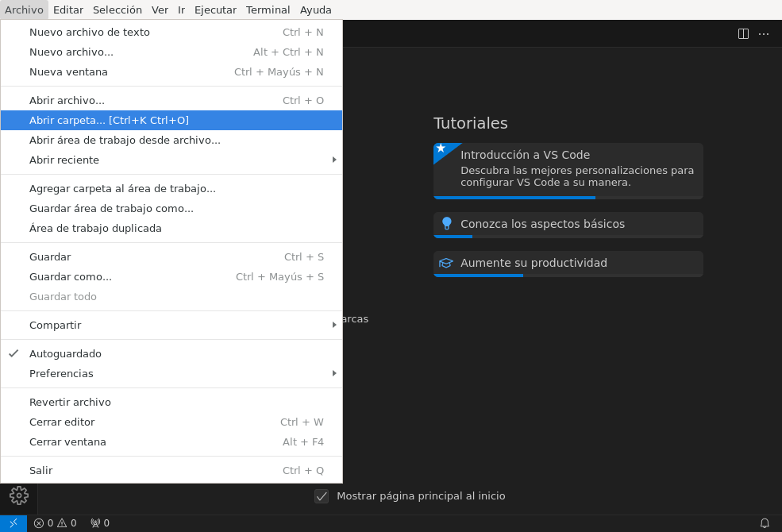Click the split editor layout icon
Screen dimensions: 782x532
point(743,34)
